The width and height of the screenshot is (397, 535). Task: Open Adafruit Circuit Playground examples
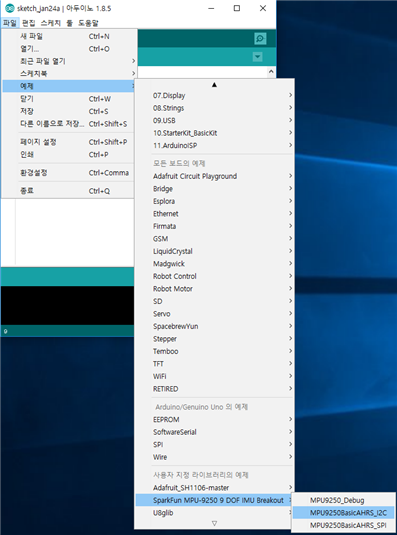[x=214, y=176]
